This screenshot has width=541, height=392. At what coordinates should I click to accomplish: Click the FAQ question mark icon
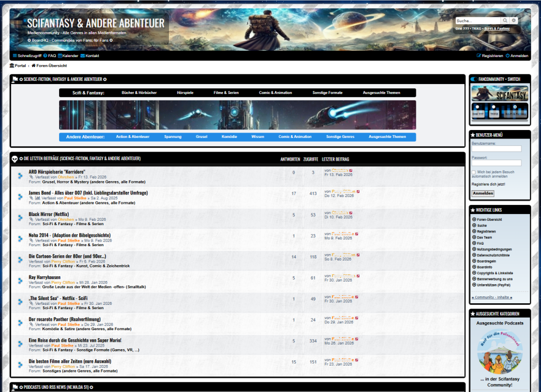(45, 55)
